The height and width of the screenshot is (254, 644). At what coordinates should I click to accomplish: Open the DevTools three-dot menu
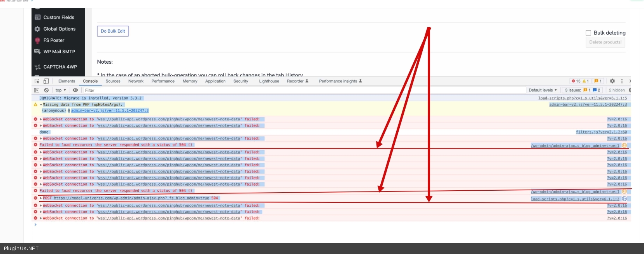pyautogui.click(x=622, y=81)
